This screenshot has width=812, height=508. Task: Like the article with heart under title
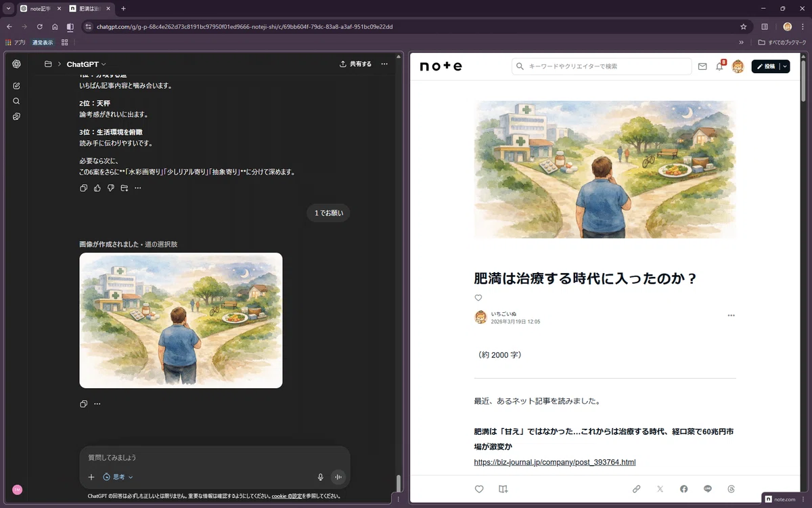478,298
